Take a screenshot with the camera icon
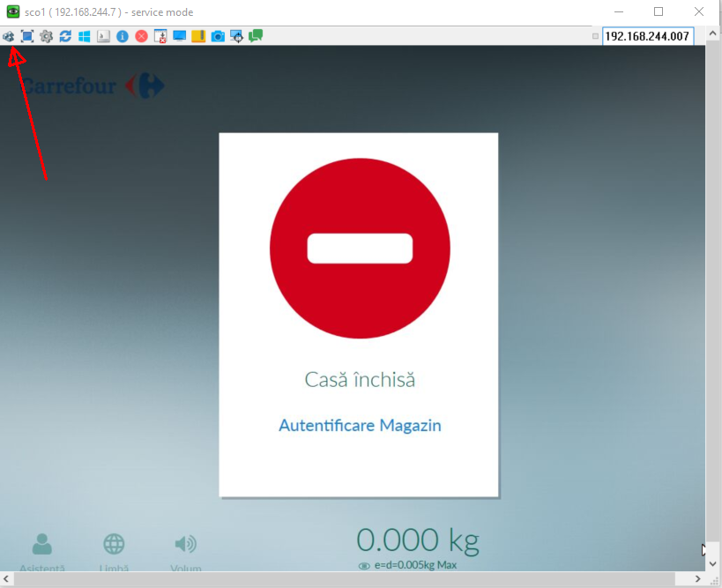This screenshot has width=722, height=588. coord(218,36)
